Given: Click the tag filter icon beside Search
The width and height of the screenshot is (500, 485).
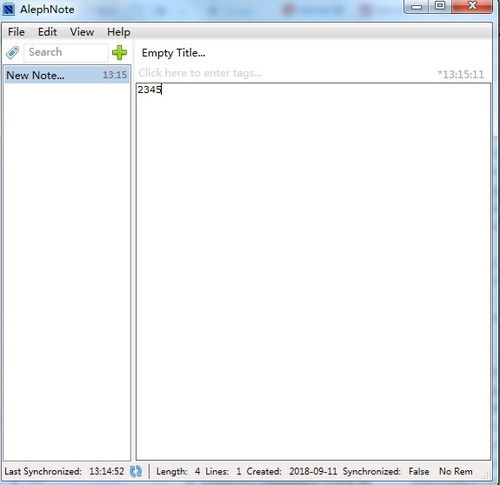Looking at the screenshot, I should [13, 53].
